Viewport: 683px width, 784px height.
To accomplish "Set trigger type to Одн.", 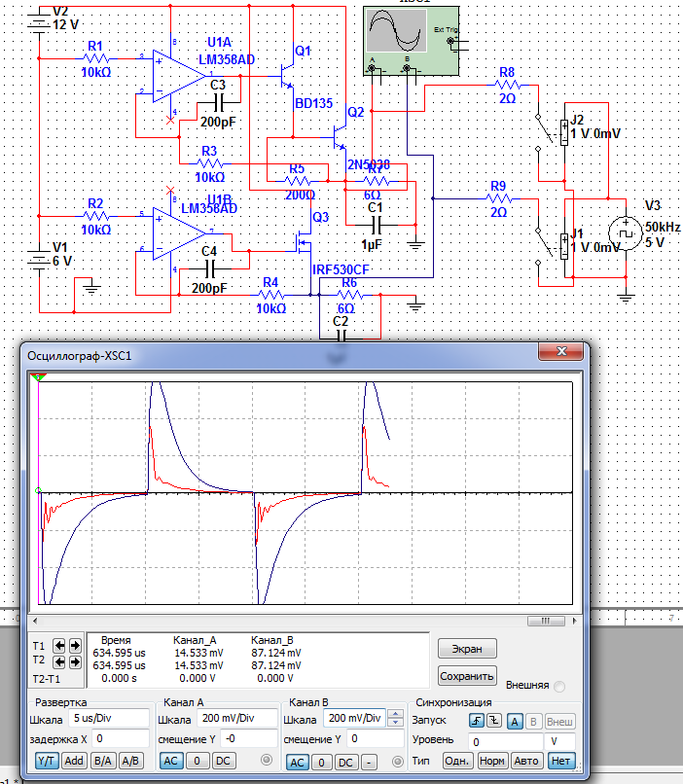I will pyautogui.click(x=457, y=761).
